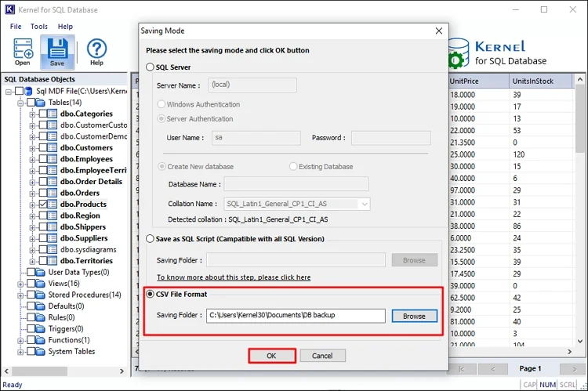Click the Functions(1) folder icon
Viewport: 588px width, 391px height.
tap(40, 340)
